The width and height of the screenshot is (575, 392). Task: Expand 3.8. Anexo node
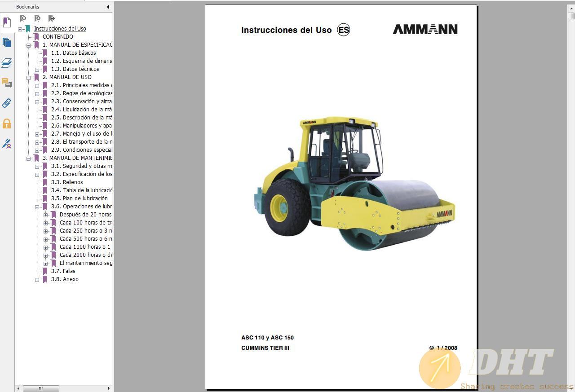[x=37, y=279]
